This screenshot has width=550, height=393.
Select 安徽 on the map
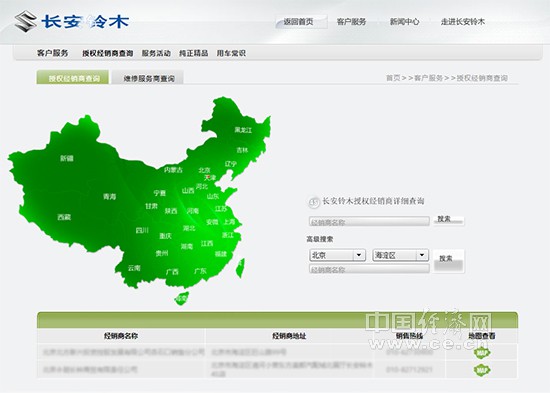pos(212,222)
